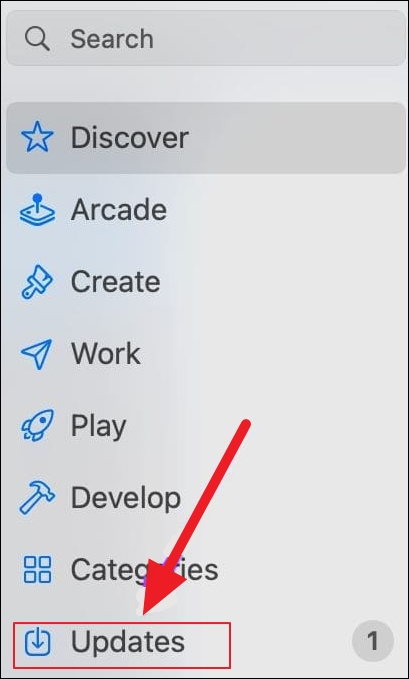Click the Develop hammer icon
Image resolution: width=409 pixels, height=679 pixels.
click(x=37, y=498)
